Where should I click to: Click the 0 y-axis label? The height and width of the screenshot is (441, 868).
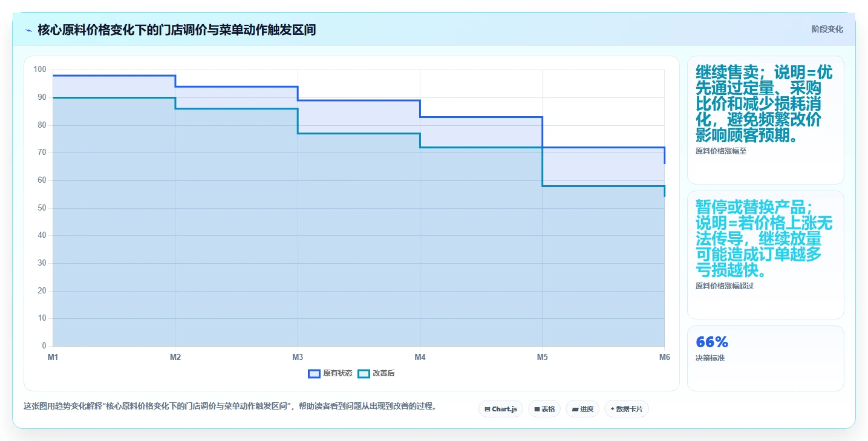44,346
